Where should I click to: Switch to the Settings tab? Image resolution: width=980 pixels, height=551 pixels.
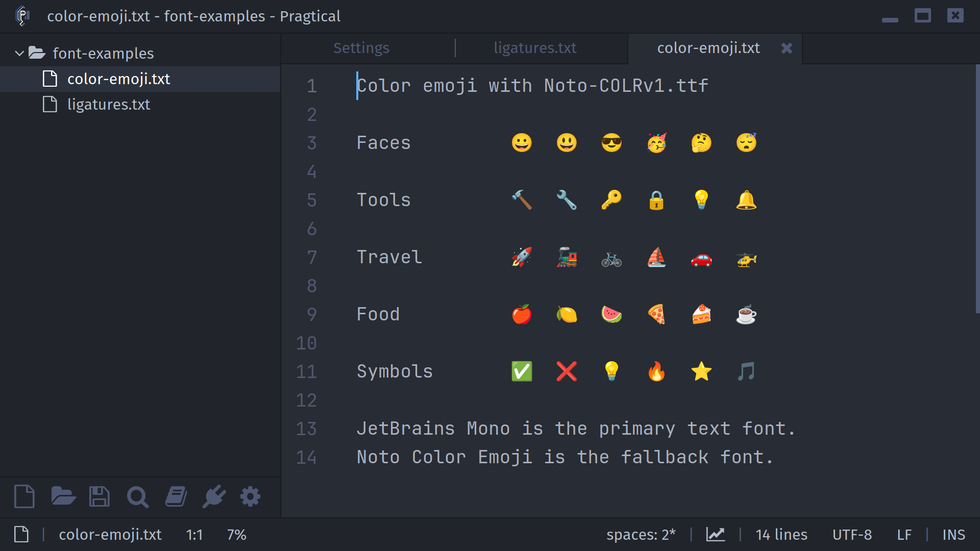click(x=361, y=48)
